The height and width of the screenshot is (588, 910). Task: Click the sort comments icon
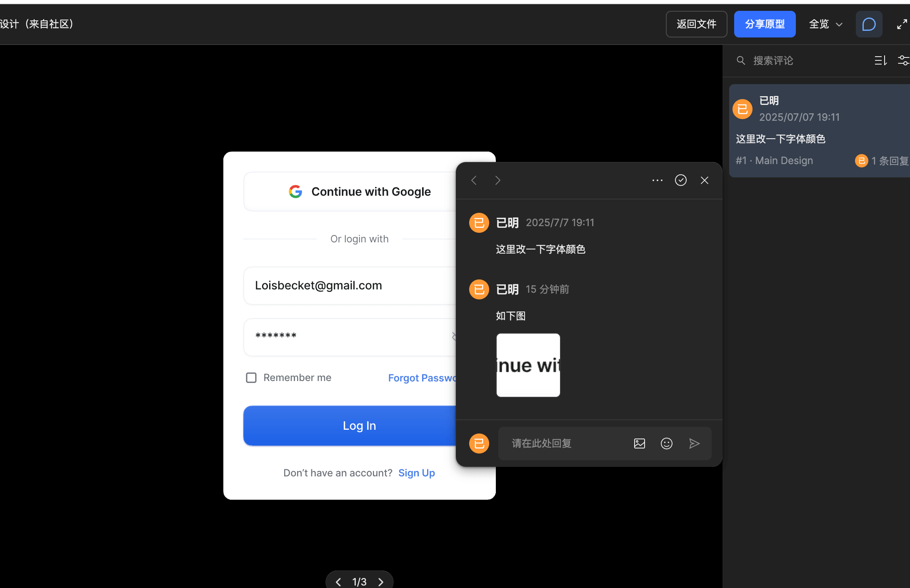click(880, 61)
